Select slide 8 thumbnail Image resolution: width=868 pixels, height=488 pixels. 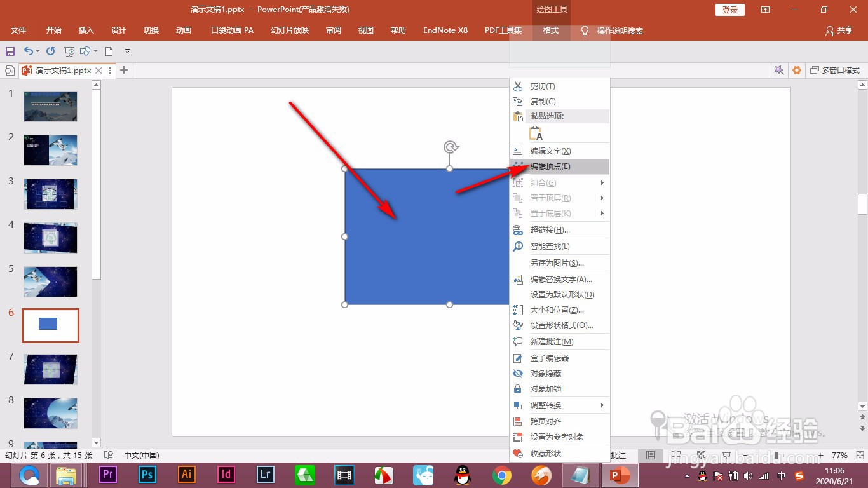51,413
